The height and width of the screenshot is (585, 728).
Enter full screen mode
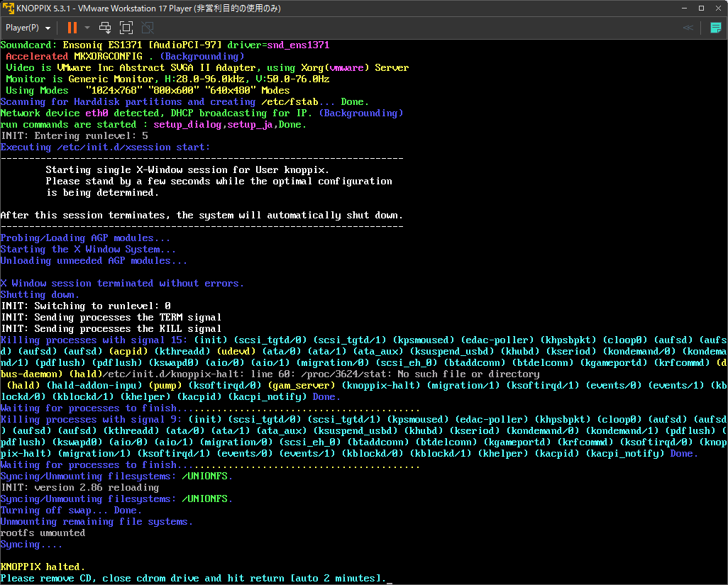pos(126,28)
